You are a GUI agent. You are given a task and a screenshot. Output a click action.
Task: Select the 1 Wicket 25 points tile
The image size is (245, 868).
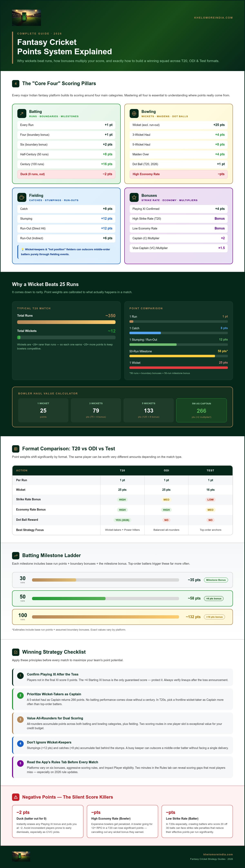point(43,410)
